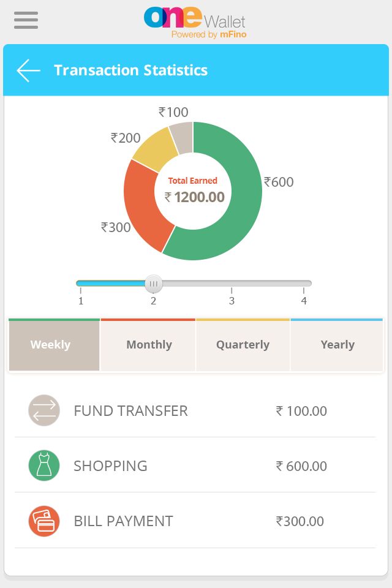The image size is (392, 588).
Task: Click the One Wallet logo
Action: [x=195, y=23]
